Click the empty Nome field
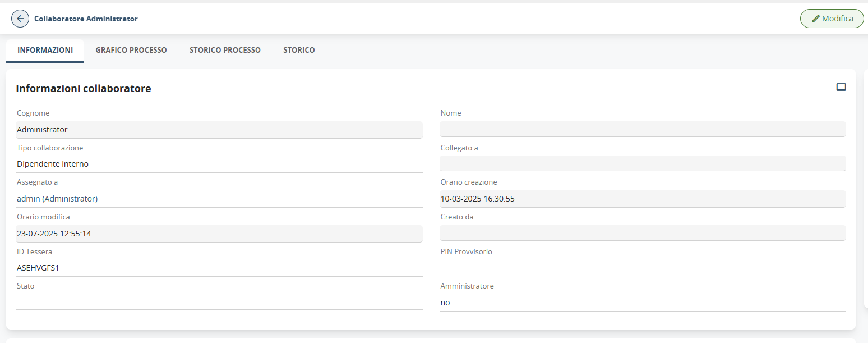 (642, 130)
